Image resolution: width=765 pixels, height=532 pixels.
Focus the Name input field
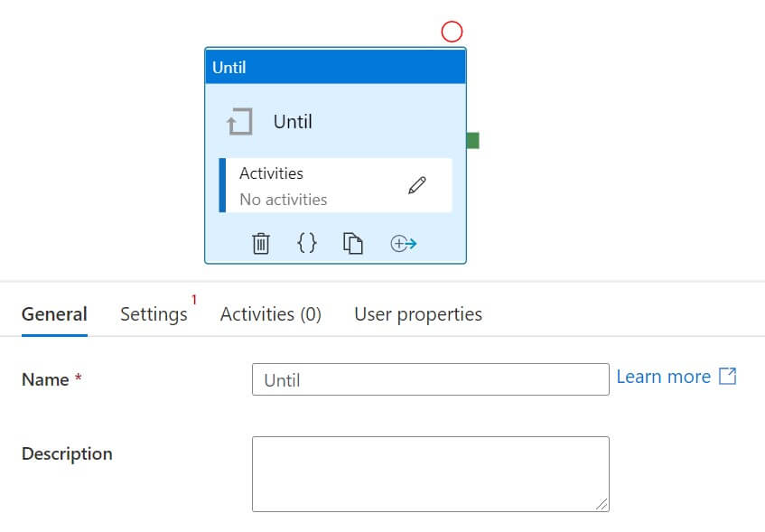pos(430,379)
